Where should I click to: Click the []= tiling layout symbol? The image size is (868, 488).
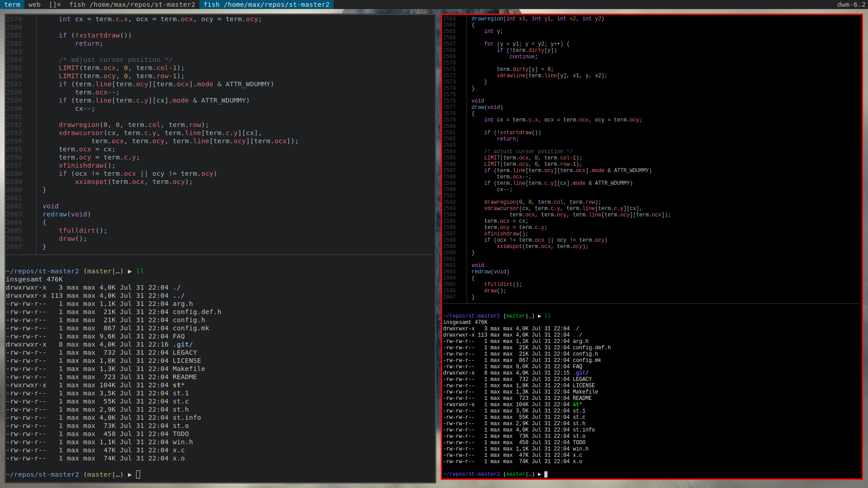[x=55, y=5]
